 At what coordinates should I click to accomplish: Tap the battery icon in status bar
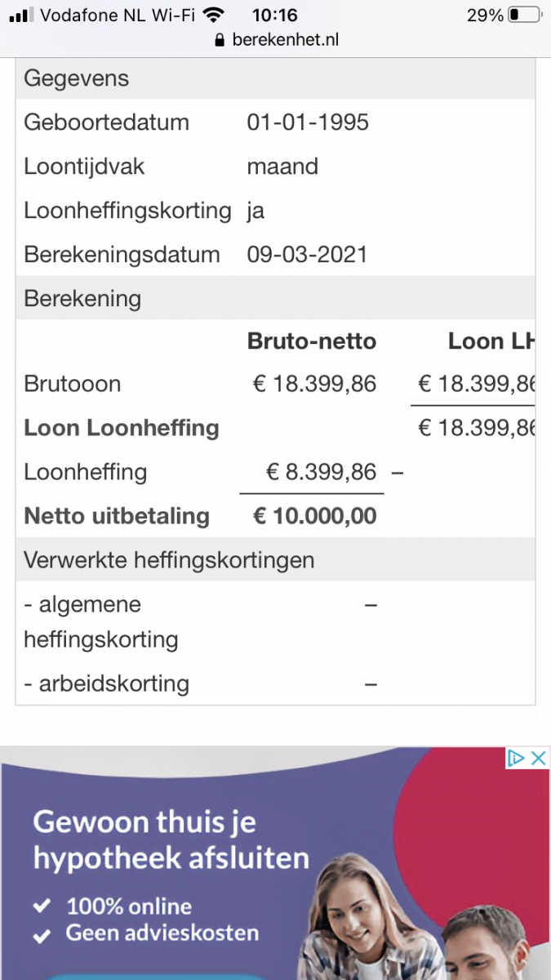tap(525, 15)
